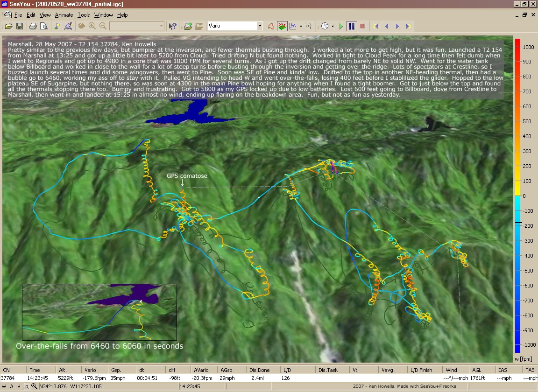Open the Tools menu

(x=84, y=15)
